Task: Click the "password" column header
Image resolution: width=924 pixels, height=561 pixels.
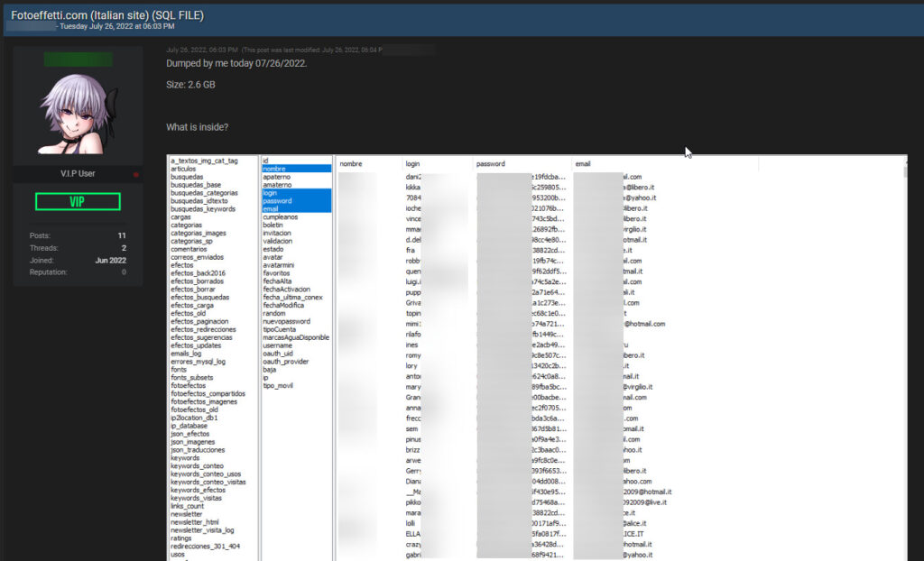Action: point(490,164)
